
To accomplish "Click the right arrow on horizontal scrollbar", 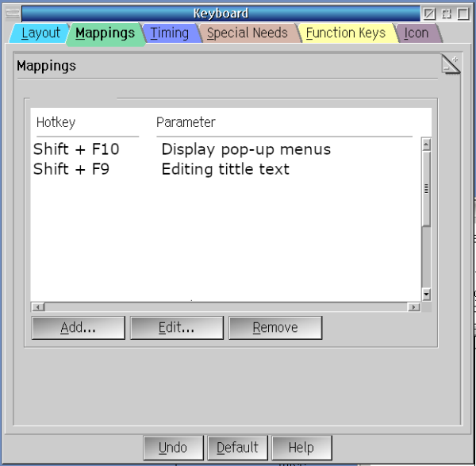I will [x=414, y=307].
